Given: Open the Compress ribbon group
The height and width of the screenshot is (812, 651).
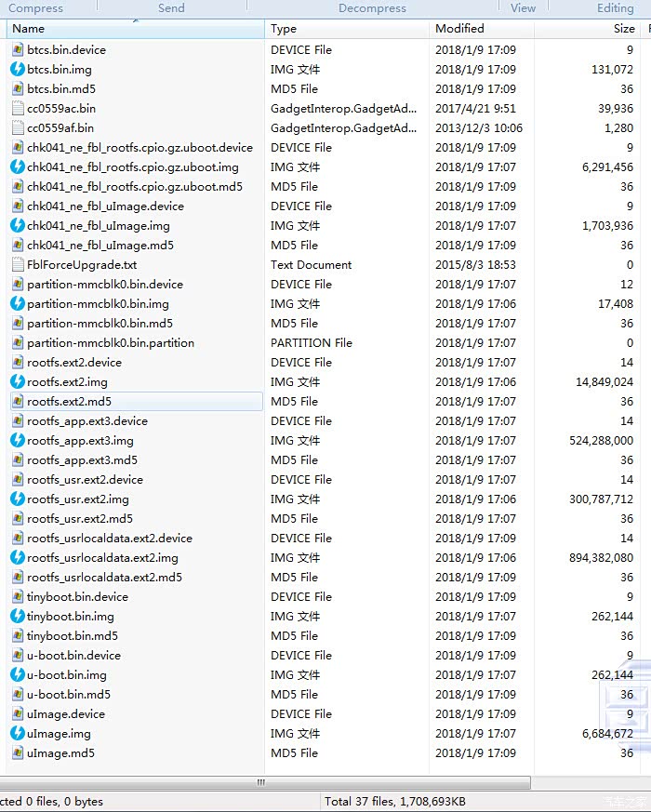Looking at the screenshot, I should click(35, 8).
